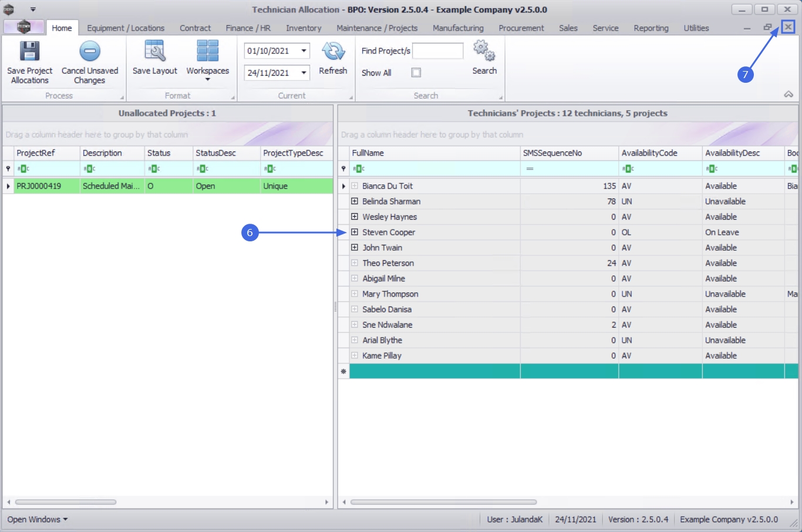Viewport: 802px width, 532px height.
Task: Open the Equipment / Locations tab
Action: pos(126,28)
